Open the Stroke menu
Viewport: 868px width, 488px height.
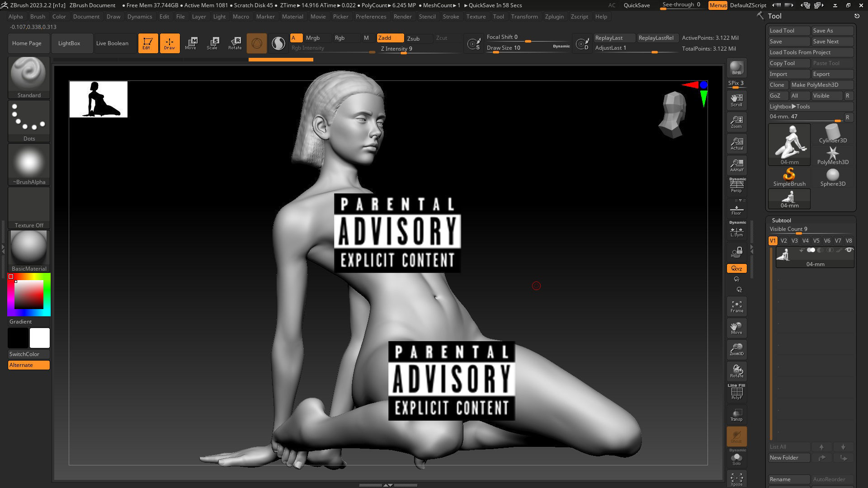click(x=451, y=16)
